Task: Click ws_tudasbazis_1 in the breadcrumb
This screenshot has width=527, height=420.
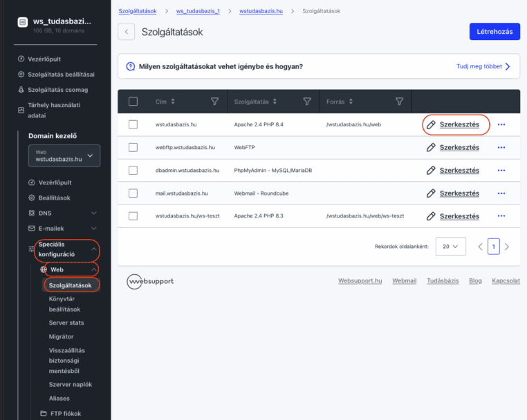Action: click(x=198, y=12)
